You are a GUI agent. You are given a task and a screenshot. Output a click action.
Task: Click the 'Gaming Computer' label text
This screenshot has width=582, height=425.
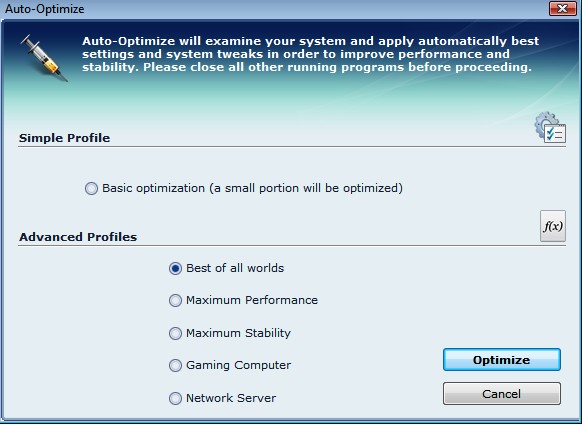tap(238, 365)
